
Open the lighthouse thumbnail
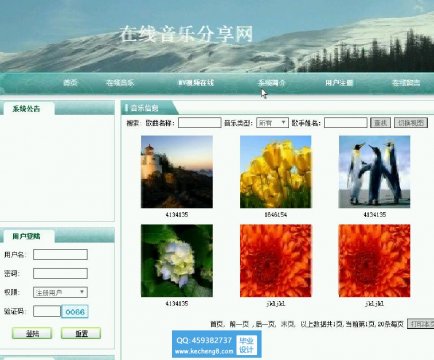pos(177,172)
